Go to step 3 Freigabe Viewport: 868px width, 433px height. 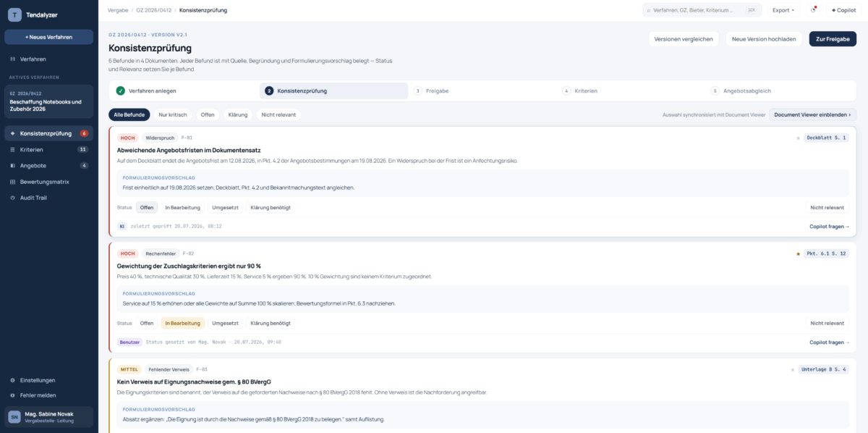[482, 91]
